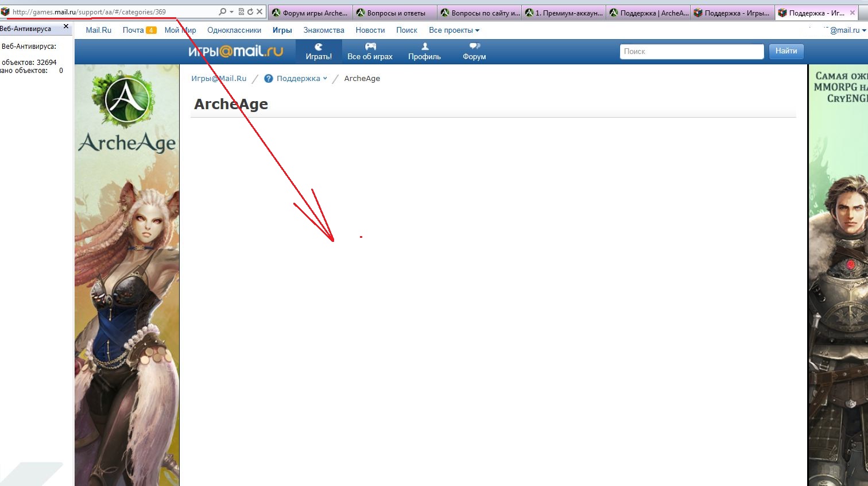Switch to the 'Поддержка | ArcheA...' tab

point(648,13)
